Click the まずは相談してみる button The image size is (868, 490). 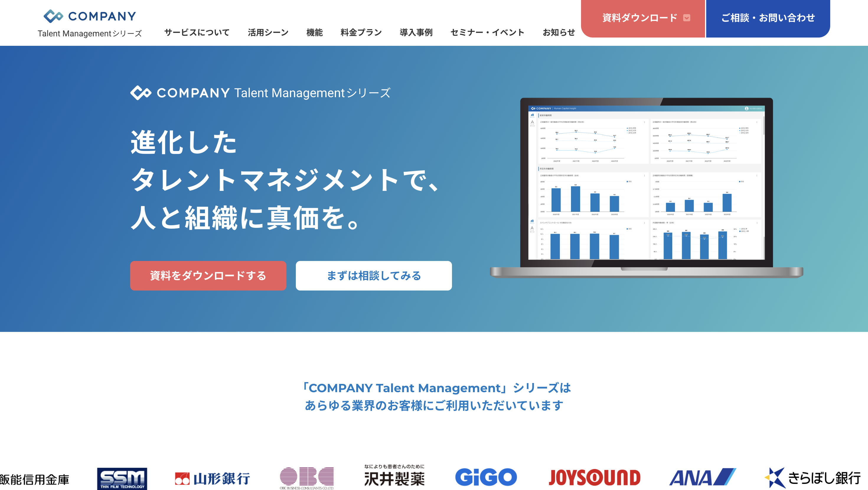tap(373, 275)
